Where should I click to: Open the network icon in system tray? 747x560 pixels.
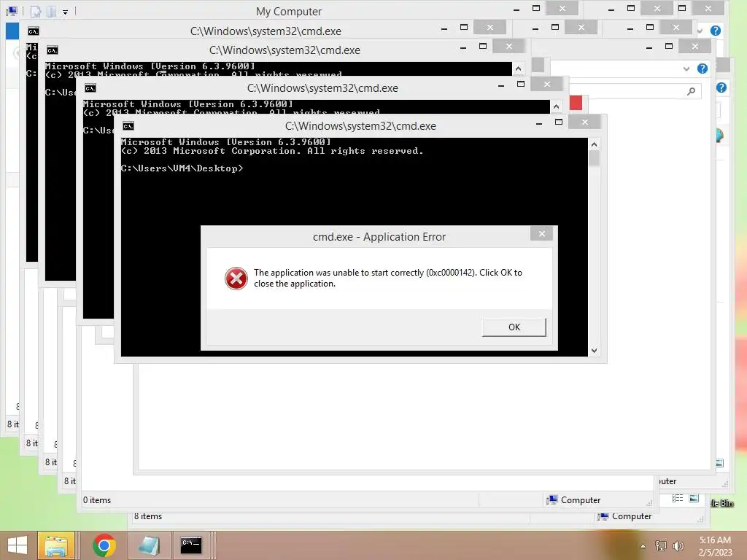click(x=660, y=545)
